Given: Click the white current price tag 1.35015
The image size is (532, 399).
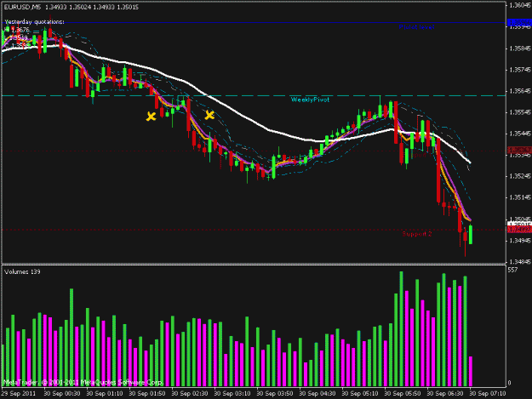Looking at the screenshot, I should click(519, 224).
